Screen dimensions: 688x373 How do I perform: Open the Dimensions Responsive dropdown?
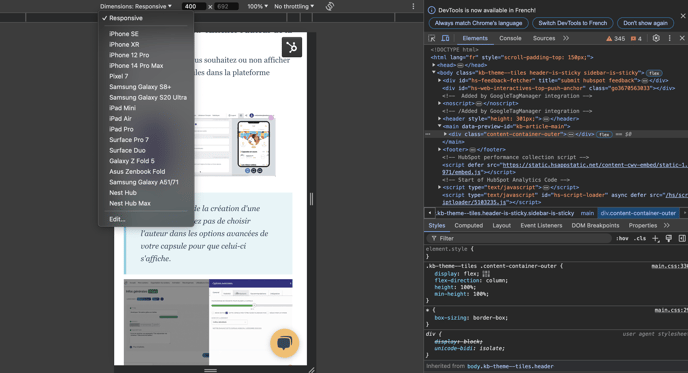[136, 6]
